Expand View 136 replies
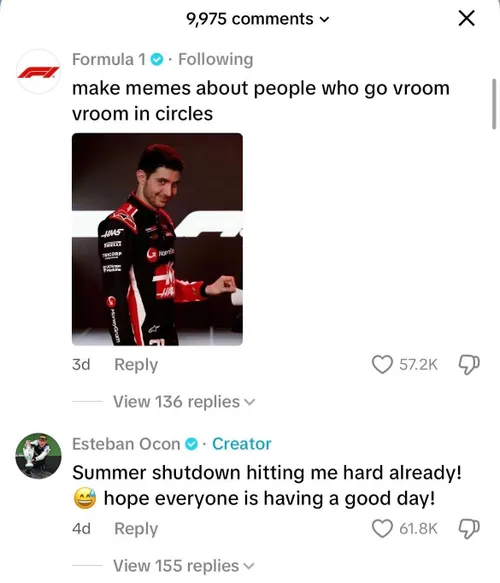The width and height of the screenshot is (500, 583). point(184,402)
